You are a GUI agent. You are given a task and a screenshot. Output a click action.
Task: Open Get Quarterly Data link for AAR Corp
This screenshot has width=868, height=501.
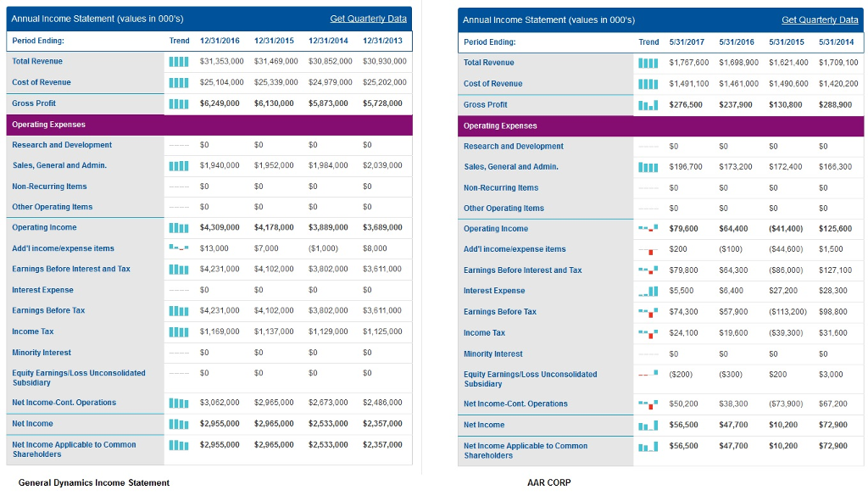click(x=820, y=19)
